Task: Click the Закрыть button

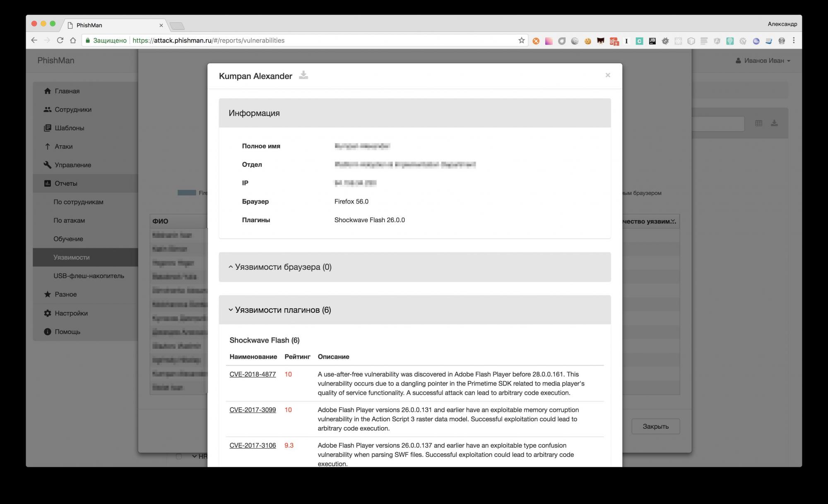Action: tap(655, 426)
